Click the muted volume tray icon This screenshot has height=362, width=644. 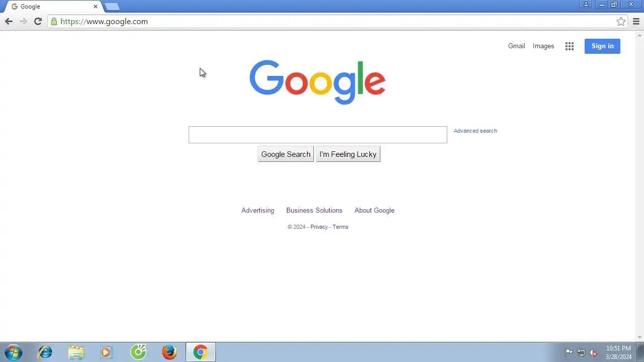594,352
